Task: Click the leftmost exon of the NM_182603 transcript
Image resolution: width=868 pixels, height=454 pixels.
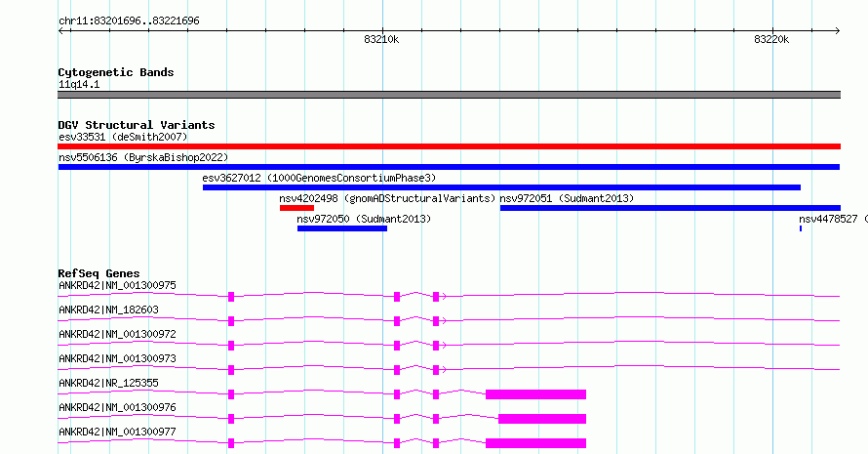Action: 231,321
